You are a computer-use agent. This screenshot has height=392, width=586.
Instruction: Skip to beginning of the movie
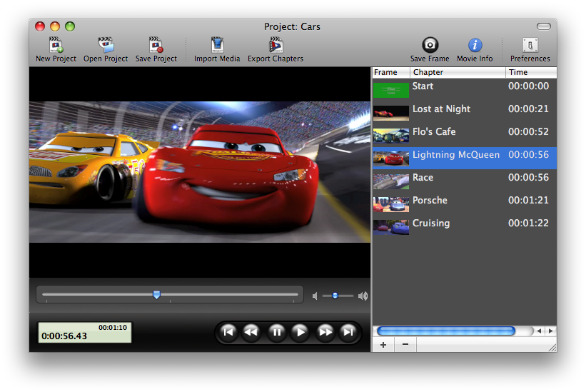(x=228, y=332)
